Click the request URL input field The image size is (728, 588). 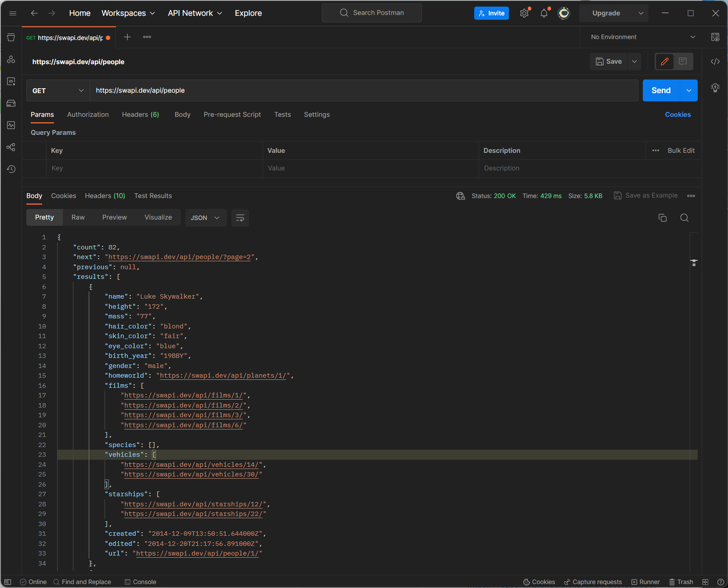click(364, 90)
